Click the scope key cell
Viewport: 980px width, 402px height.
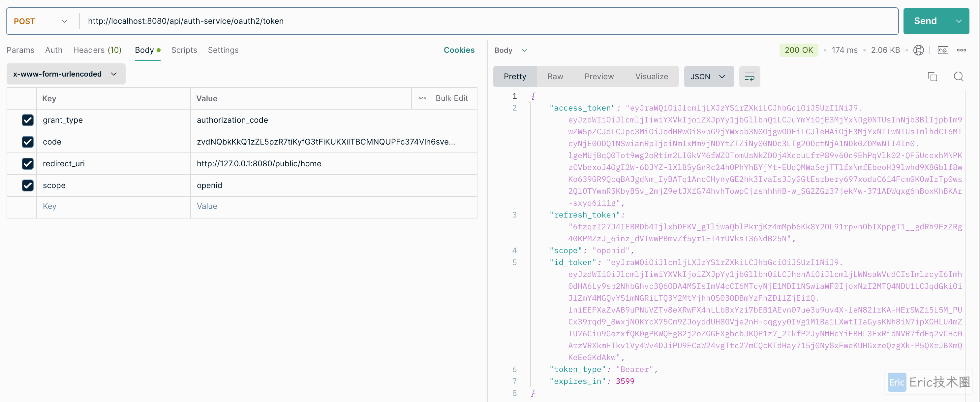[113, 185]
